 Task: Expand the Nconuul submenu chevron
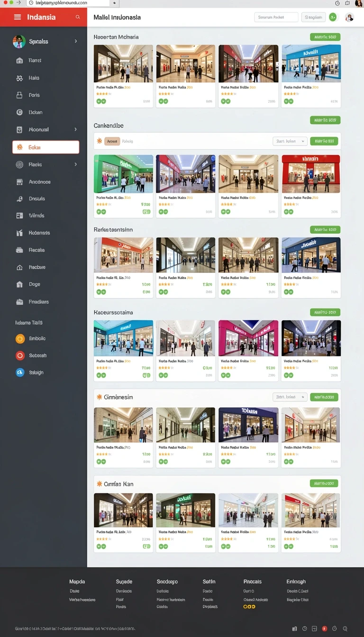click(76, 129)
